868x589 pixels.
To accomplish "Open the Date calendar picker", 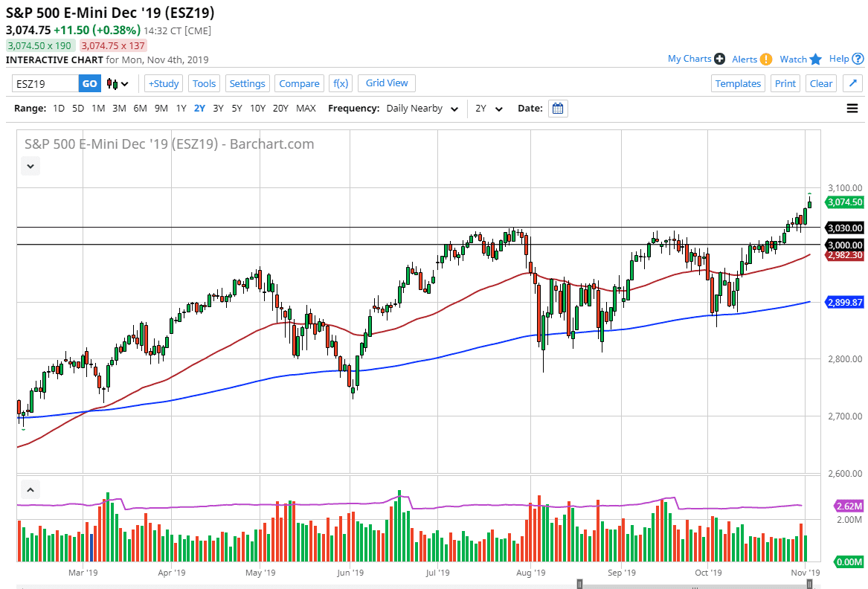I will point(558,109).
